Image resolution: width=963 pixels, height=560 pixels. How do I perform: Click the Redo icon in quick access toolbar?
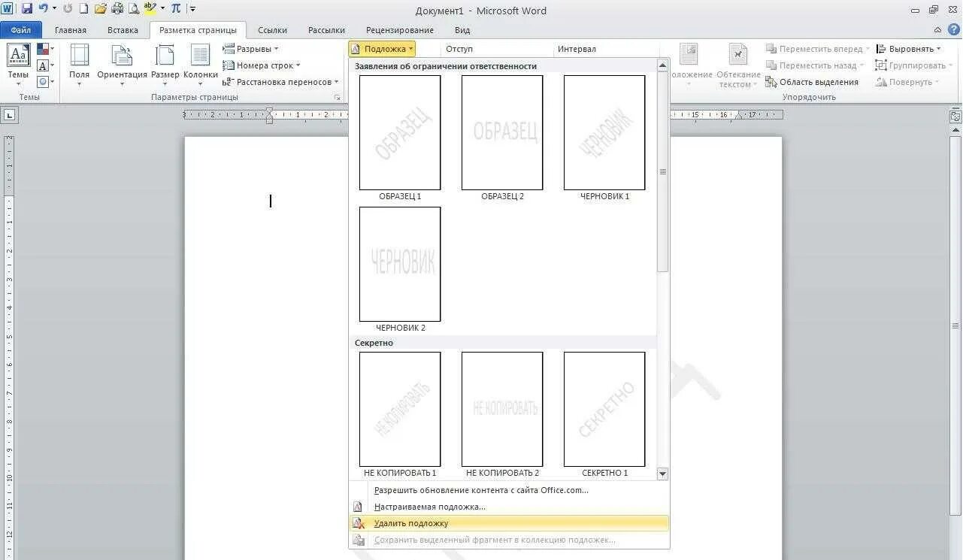click(x=68, y=9)
